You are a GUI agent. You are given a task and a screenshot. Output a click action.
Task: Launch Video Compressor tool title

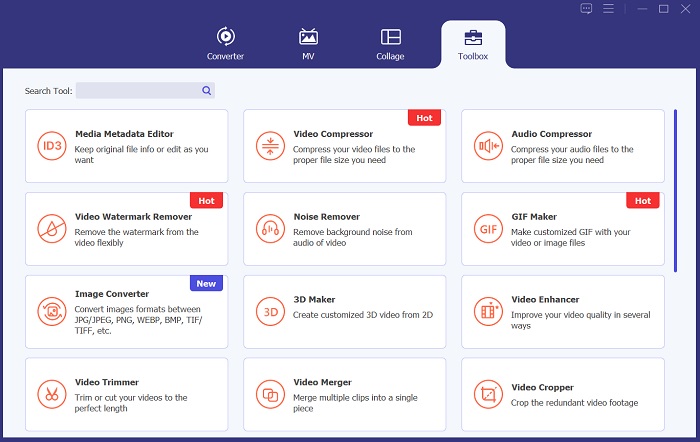[x=333, y=134]
